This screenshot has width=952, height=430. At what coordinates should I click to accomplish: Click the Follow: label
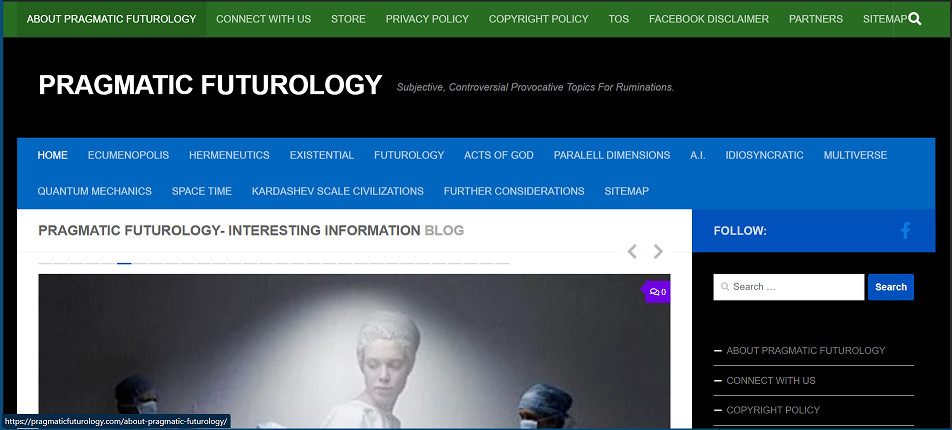click(x=740, y=231)
